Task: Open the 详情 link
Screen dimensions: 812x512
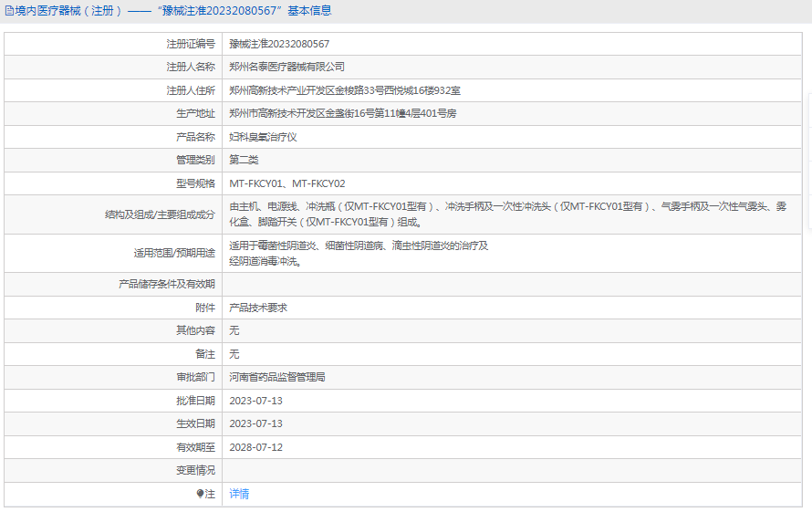Action: pyautogui.click(x=239, y=494)
